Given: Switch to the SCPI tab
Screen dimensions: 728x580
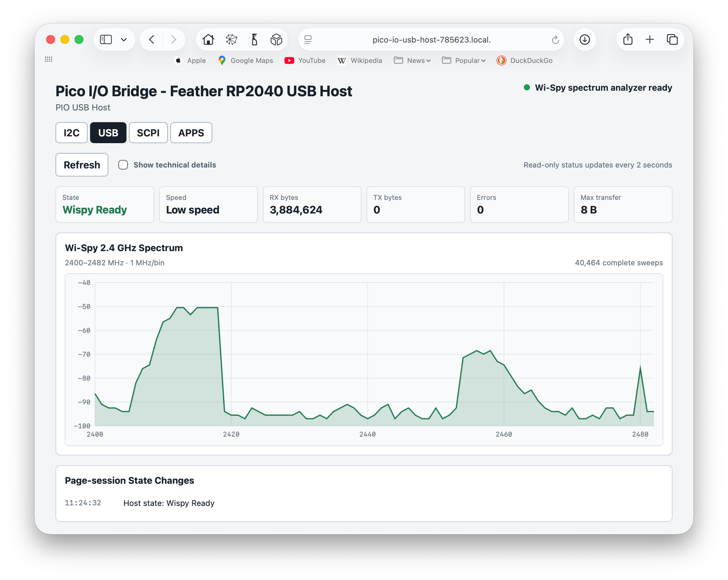Looking at the screenshot, I should click(x=148, y=133).
